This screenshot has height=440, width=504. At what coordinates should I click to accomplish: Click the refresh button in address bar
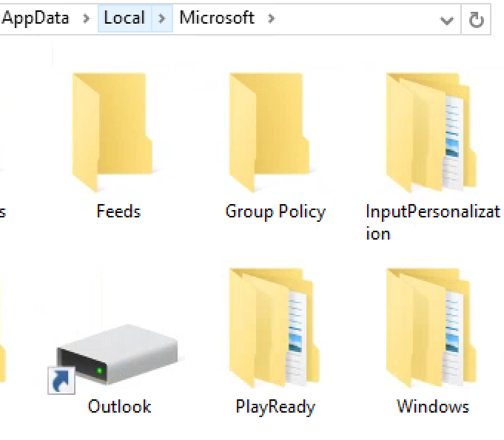pos(476,19)
